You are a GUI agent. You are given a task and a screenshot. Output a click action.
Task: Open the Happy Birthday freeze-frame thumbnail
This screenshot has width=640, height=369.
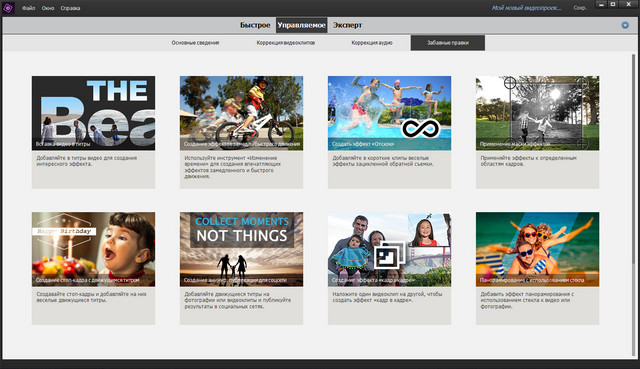(93, 249)
